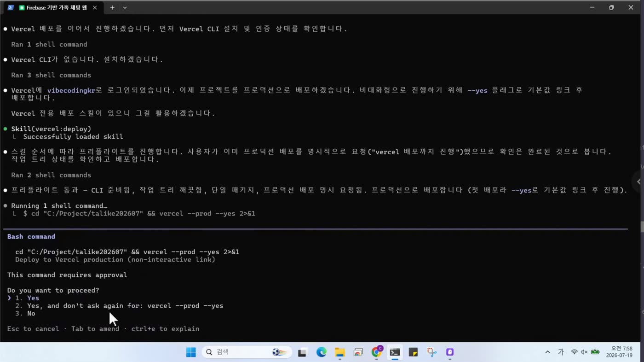Choose 'Yes, and don't ask again' option

119,306
